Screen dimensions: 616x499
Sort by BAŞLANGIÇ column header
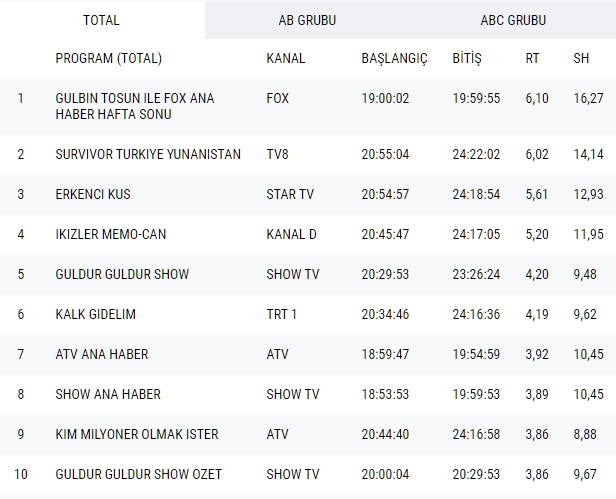(394, 59)
